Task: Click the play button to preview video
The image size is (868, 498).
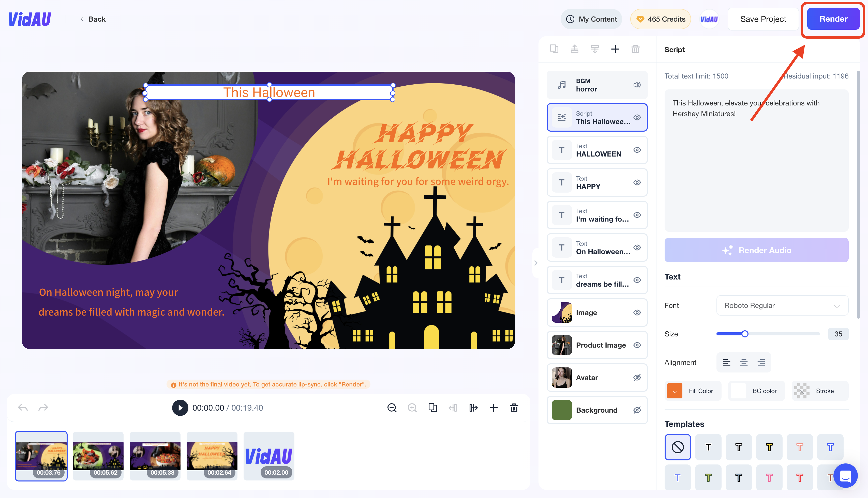Action: pyautogui.click(x=178, y=408)
